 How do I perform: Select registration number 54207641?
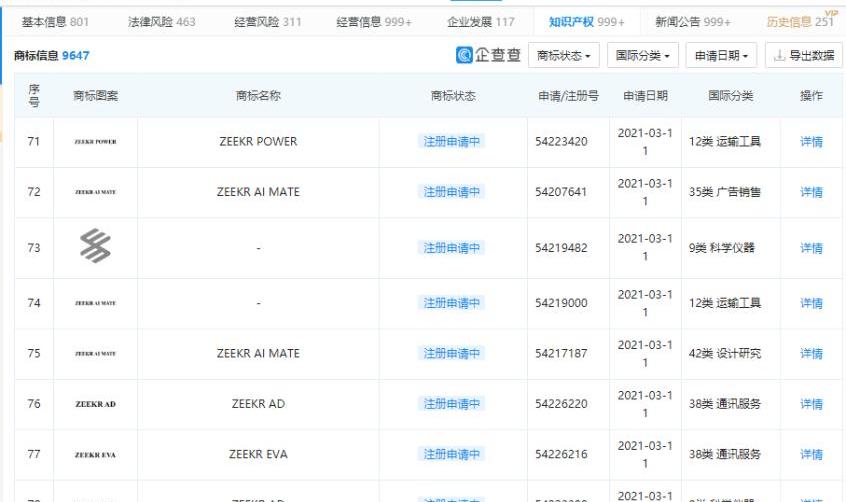point(561,192)
